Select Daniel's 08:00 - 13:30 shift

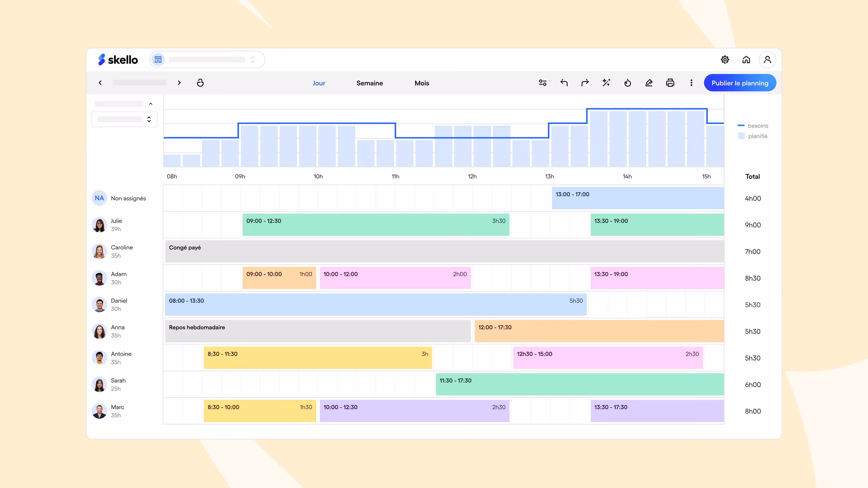[376, 305]
